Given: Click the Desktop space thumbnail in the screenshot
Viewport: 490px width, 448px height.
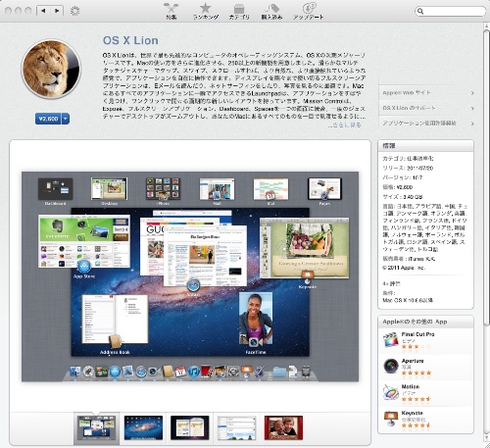Looking at the screenshot, I should click(x=109, y=189).
